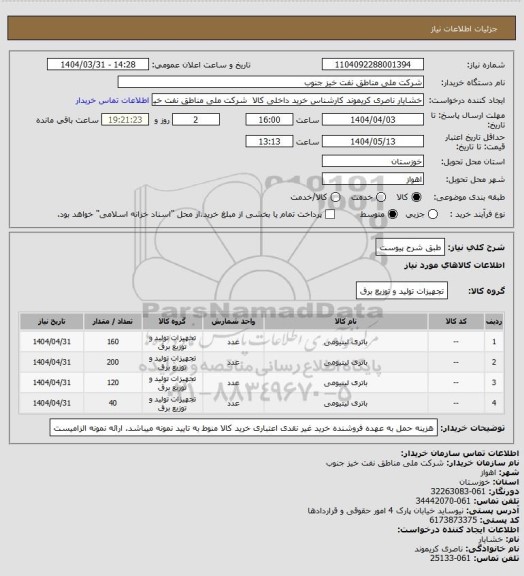Click date 1404/04/31 in row 4
Viewport: 524px width, 576px height.
point(51,403)
